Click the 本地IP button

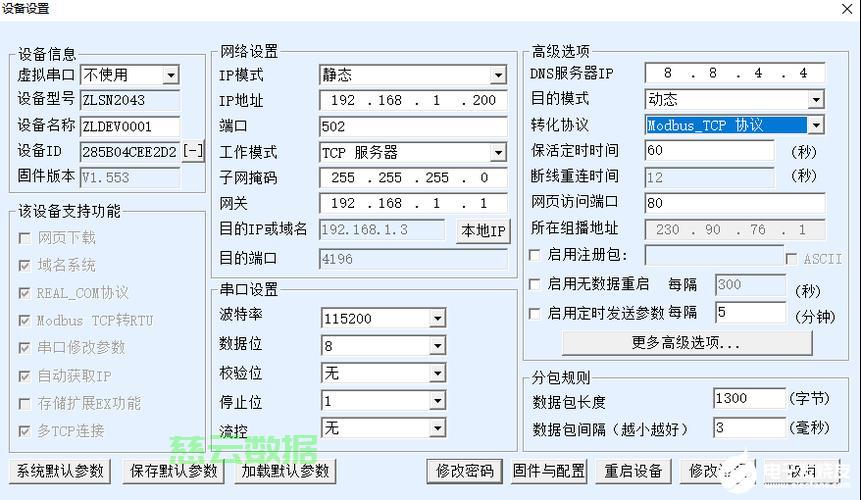click(483, 231)
